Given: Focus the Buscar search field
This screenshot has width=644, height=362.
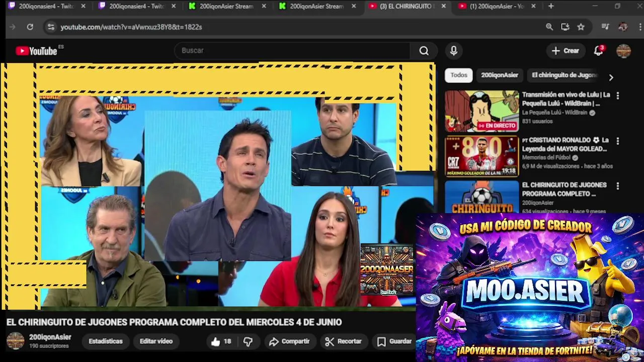Looking at the screenshot, I should [293, 51].
